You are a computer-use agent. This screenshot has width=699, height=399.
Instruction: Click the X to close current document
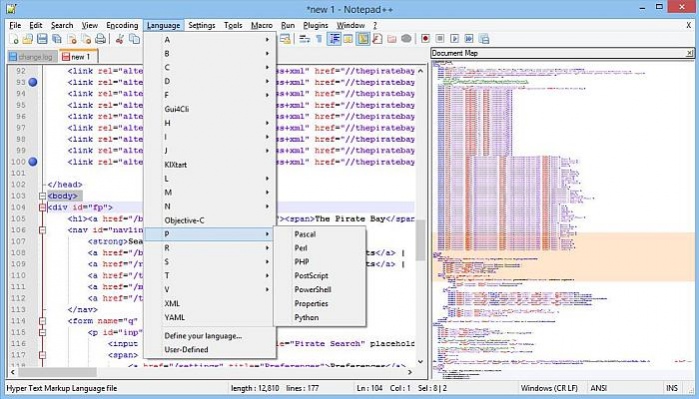click(x=689, y=25)
